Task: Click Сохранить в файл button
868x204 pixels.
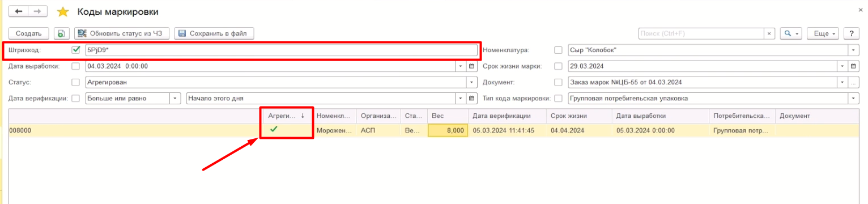Action: click(214, 33)
